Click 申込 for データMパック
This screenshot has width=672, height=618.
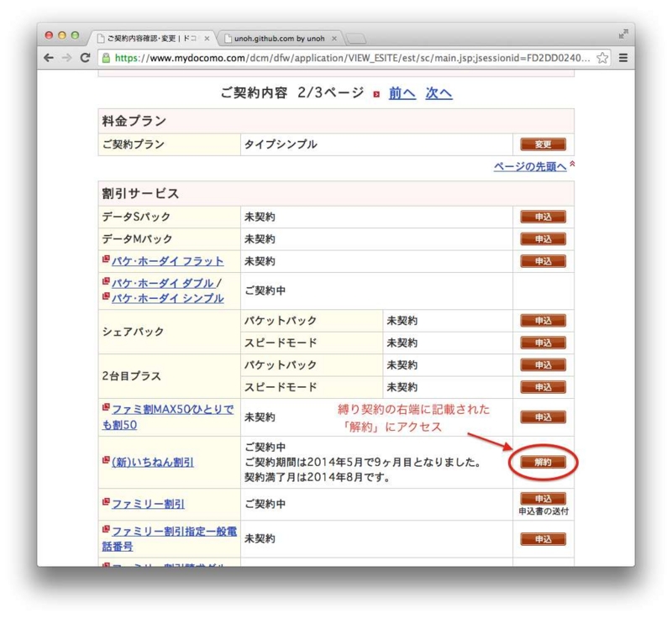point(543,239)
